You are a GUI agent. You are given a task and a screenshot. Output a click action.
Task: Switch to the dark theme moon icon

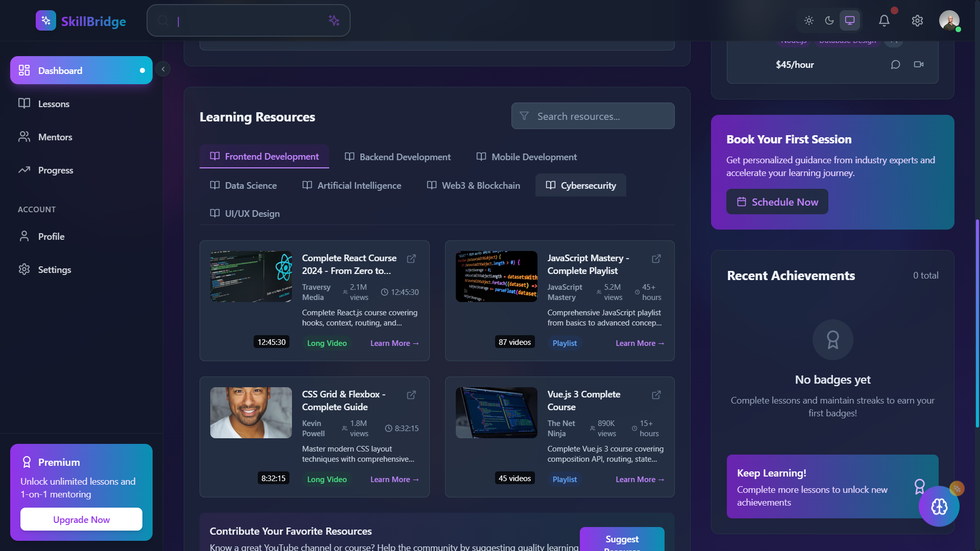[x=829, y=21]
